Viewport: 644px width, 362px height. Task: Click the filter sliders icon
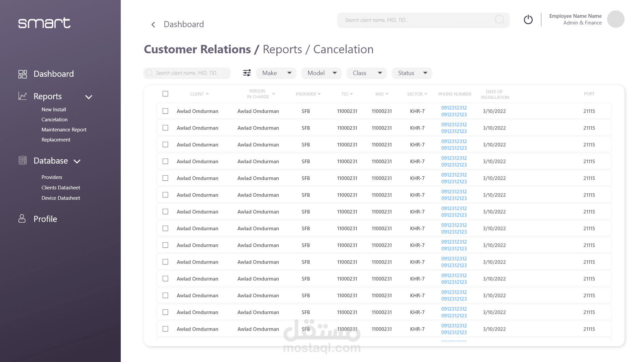[x=247, y=73]
